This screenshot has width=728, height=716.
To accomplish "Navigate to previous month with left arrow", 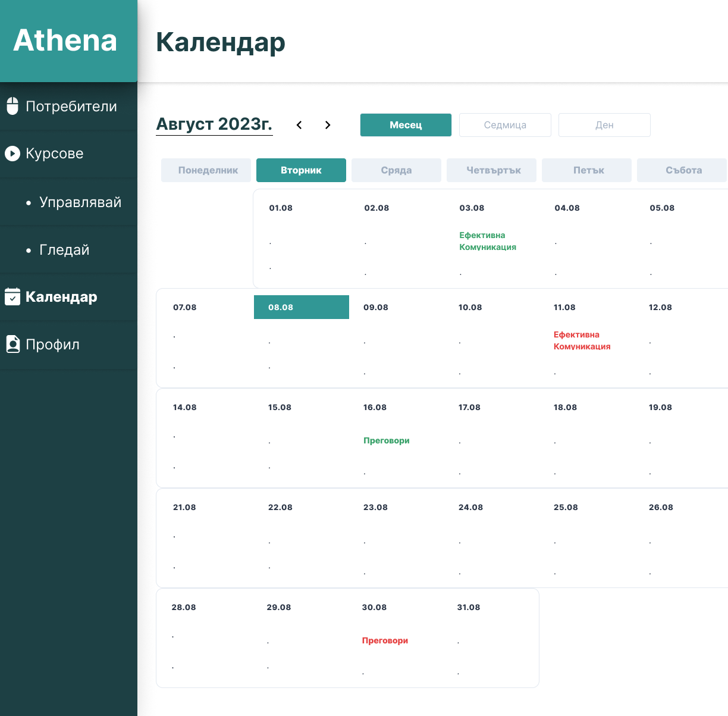I will click(299, 125).
